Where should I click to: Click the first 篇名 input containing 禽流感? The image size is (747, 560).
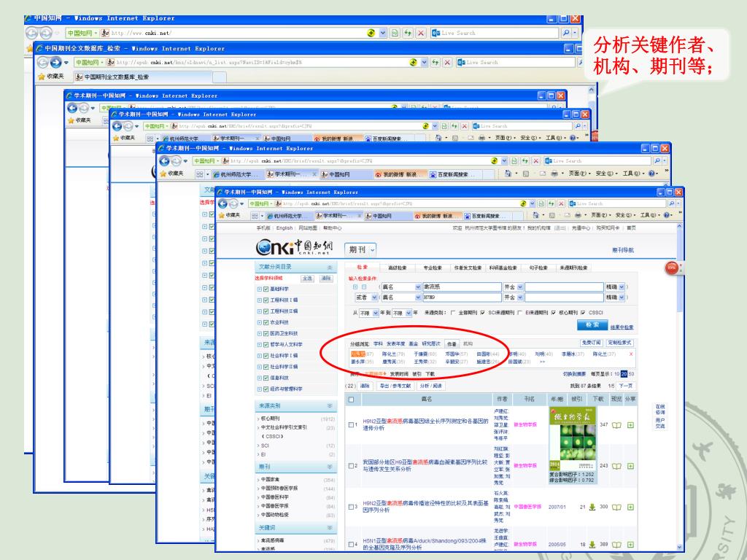click(462, 287)
